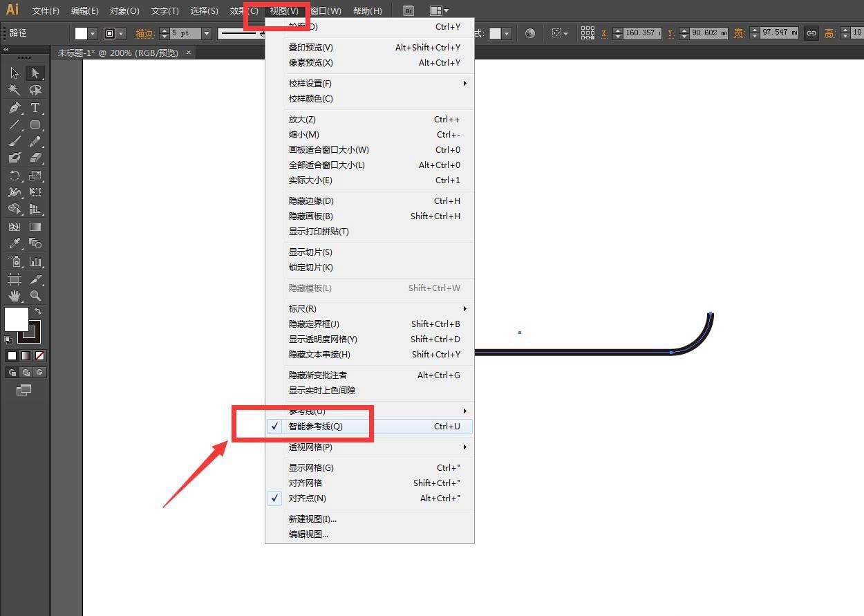
Task: Choose 显示网格 from the View menu
Action: click(x=306, y=467)
